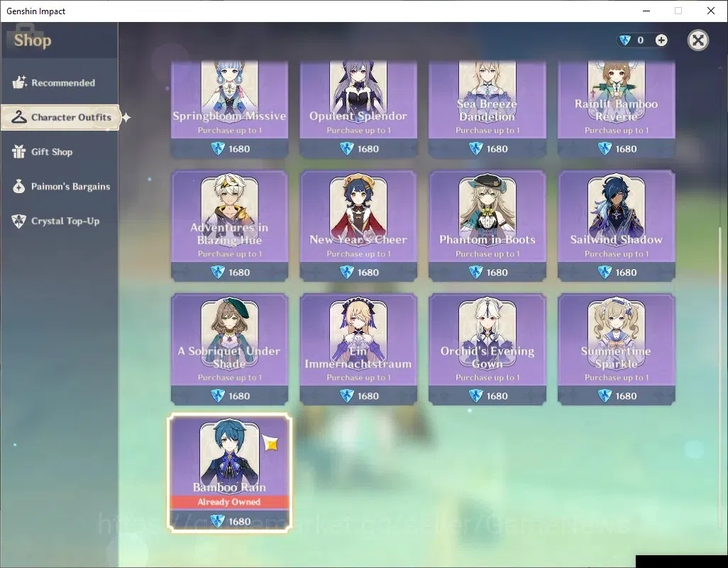Select the Character Outfits tab
Screen dimensions: 728x568
pos(60,117)
